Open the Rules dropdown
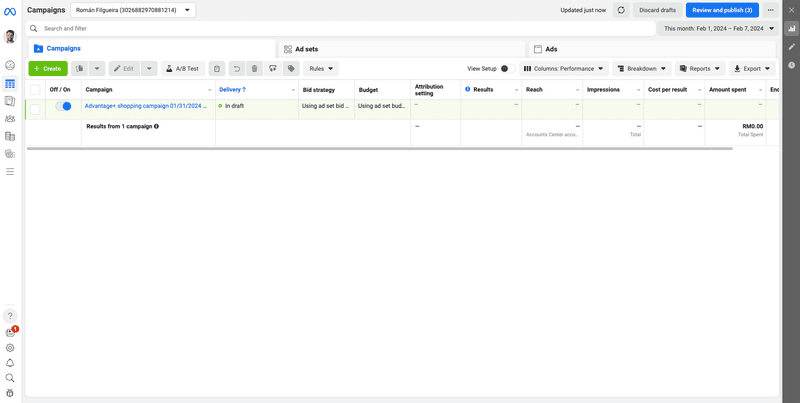Viewport: 800px width, 403px height. (321, 68)
